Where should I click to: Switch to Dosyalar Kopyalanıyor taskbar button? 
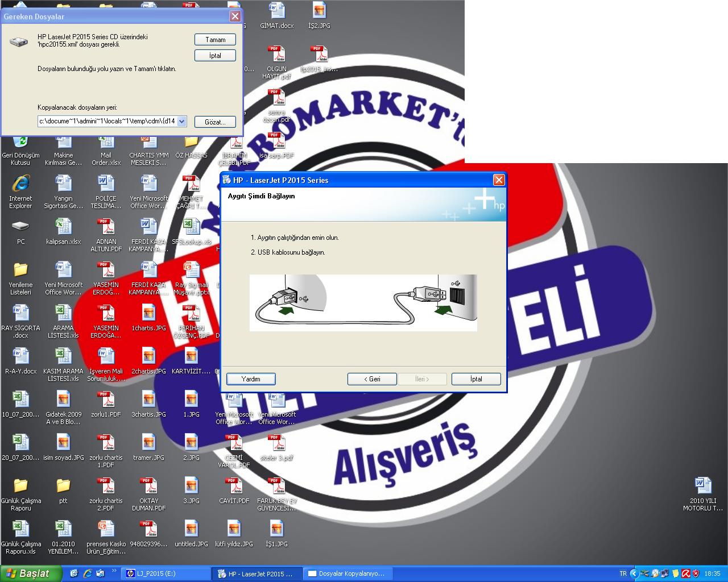click(347, 573)
